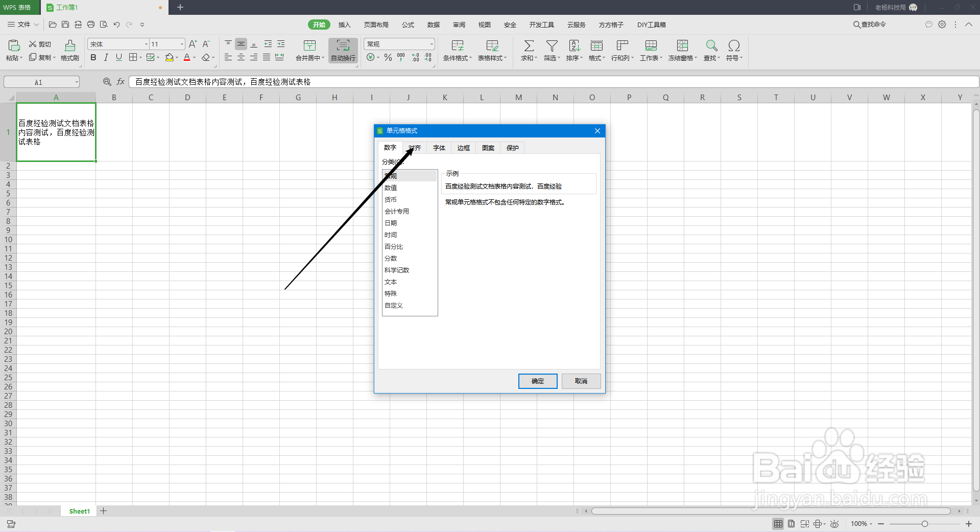Image resolution: width=980 pixels, height=532 pixels.
Task: Click the Worksheet (工作表) icon
Action: click(x=651, y=45)
